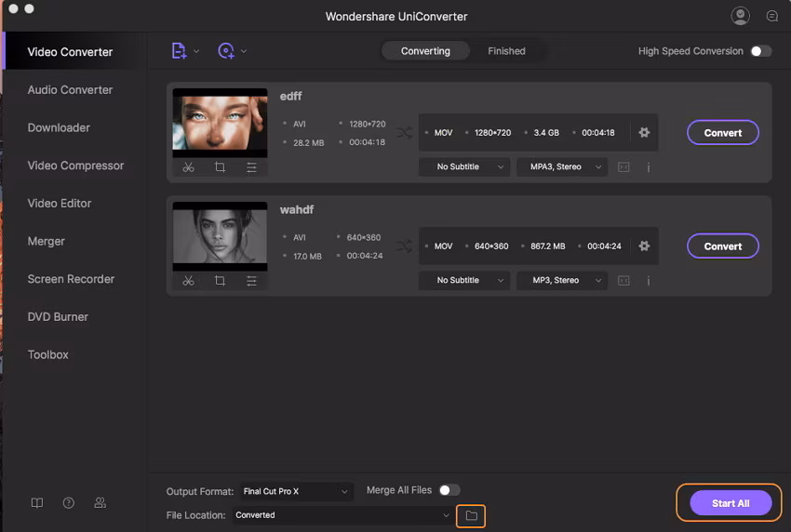Open the user account profile icon

pyautogui.click(x=740, y=16)
